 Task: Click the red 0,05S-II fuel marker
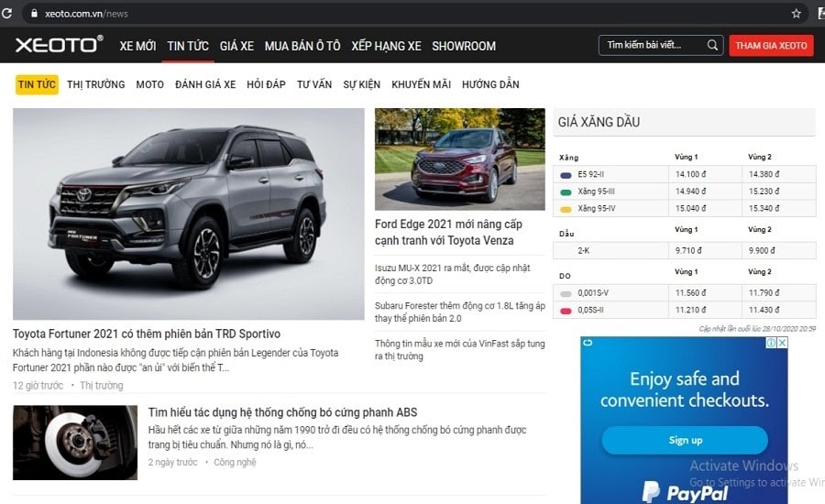pos(566,311)
